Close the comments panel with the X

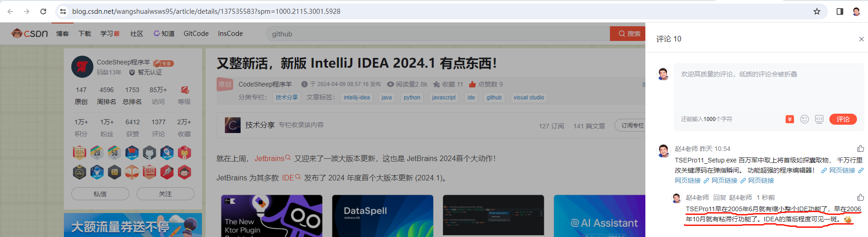pos(861,39)
